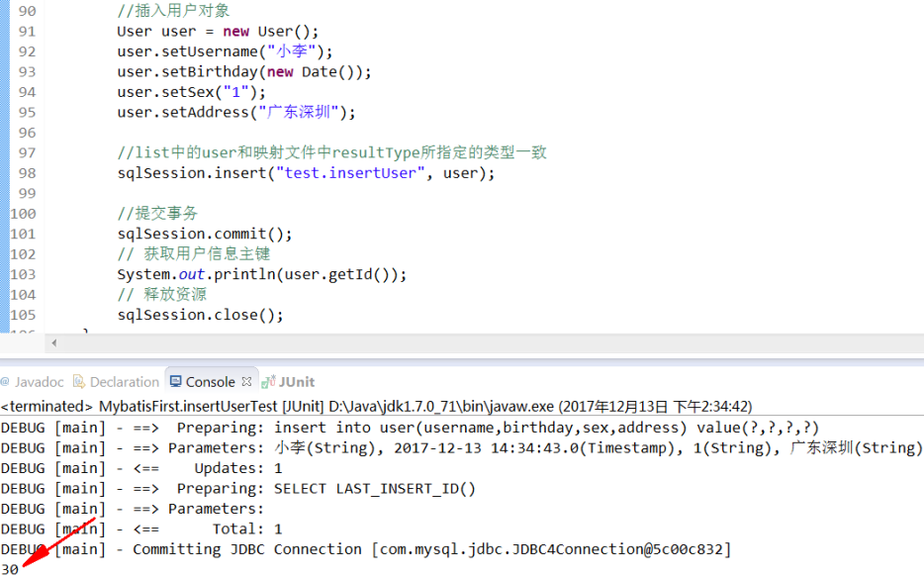Image resolution: width=924 pixels, height=578 pixels.
Task: Close the Console view with its X icon
Action: (x=247, y=382)
